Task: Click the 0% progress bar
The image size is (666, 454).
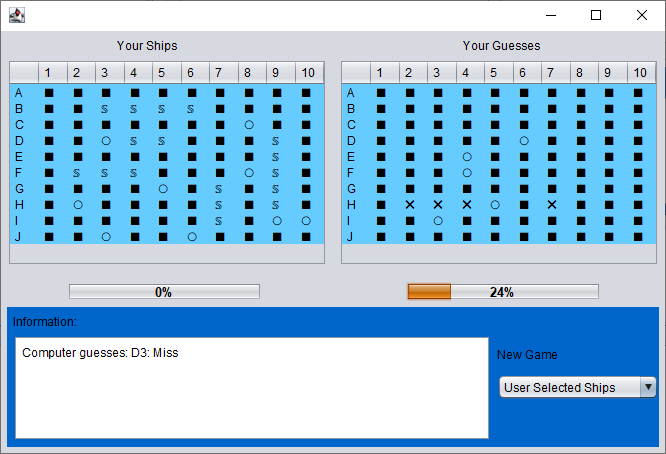Action: (x=164, y=292)
